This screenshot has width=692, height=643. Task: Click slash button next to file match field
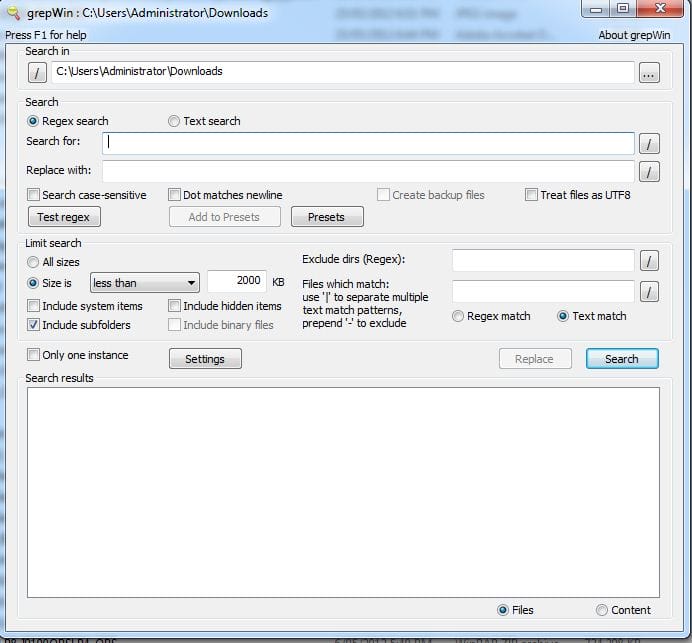click(x=649, y=292)
